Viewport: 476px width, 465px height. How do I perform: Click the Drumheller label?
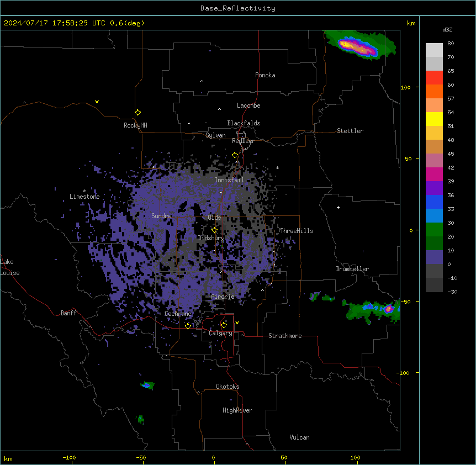tap(352, 269)
